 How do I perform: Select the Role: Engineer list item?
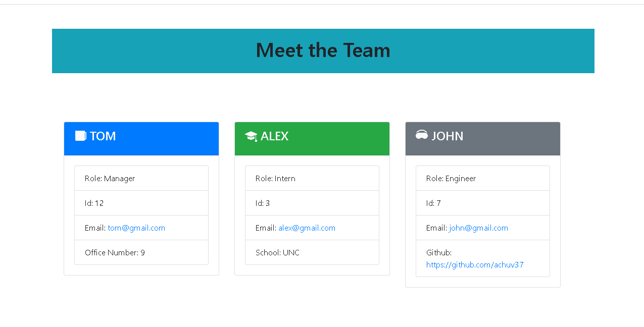482,178
